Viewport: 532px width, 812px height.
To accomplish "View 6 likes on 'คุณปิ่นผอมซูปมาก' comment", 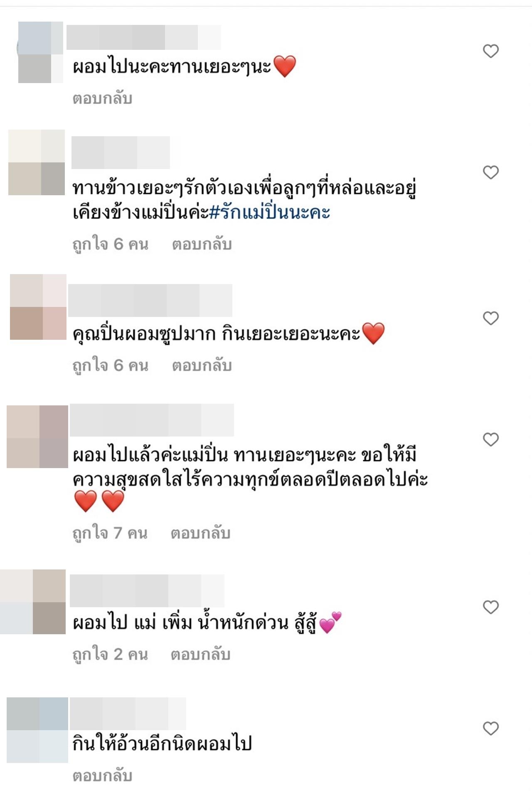I will [x=111, y=366].
